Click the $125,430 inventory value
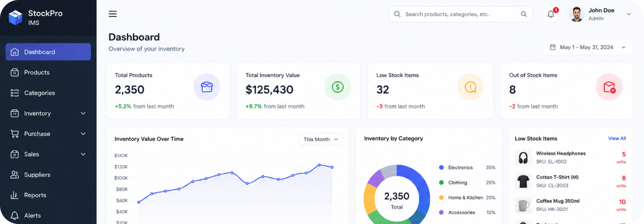 point(269,90)
